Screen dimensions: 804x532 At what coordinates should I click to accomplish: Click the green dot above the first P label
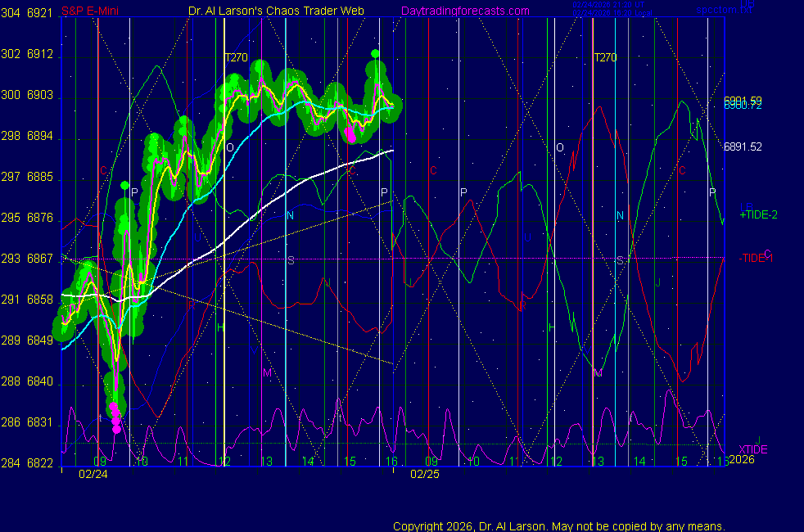124,186
